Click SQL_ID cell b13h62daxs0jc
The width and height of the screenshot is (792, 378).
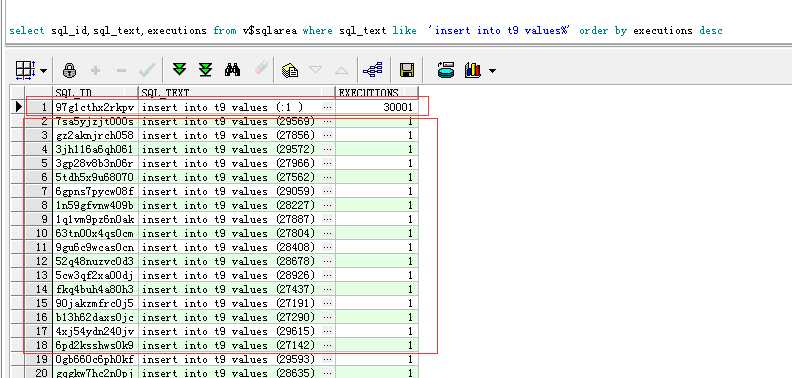(x=95, y=317)
